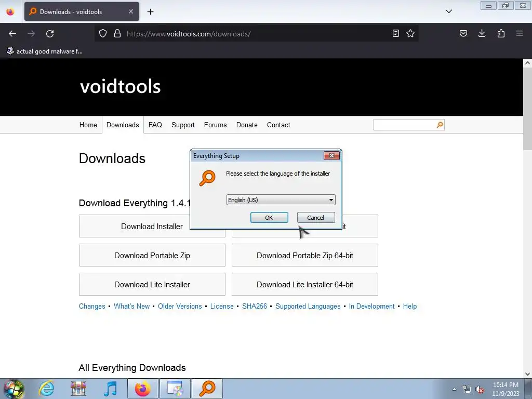Screen dimensions: 532x399
Task: Open the FAQ nav item
Action: (155, 125)
